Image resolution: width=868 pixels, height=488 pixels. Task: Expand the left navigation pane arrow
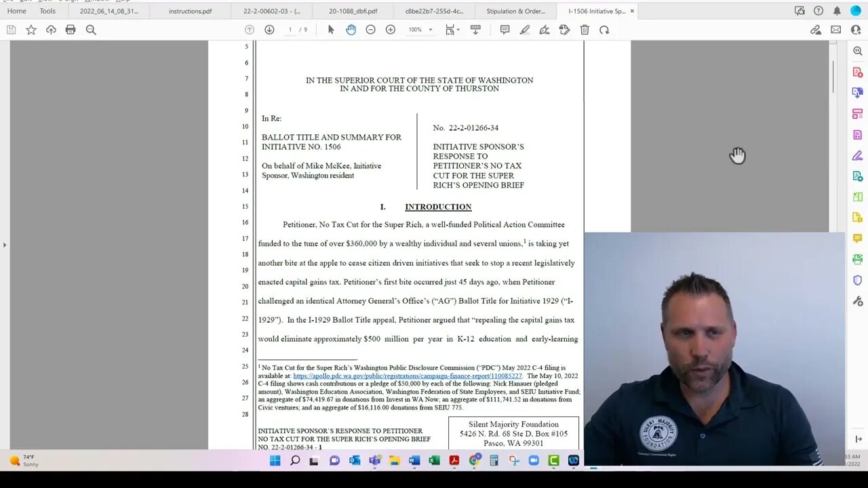tap(5, 245)
